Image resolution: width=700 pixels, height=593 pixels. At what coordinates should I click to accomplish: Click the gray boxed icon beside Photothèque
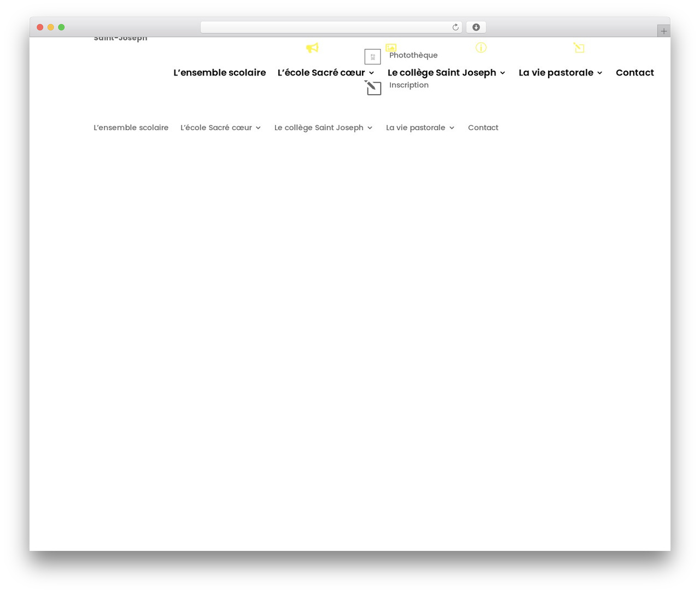point(372,56)
